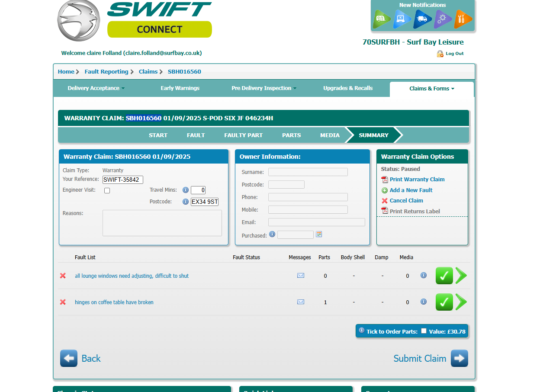Click info icon on lounge windows row
The image size is (543, 392).
click(x=424, y=275)
